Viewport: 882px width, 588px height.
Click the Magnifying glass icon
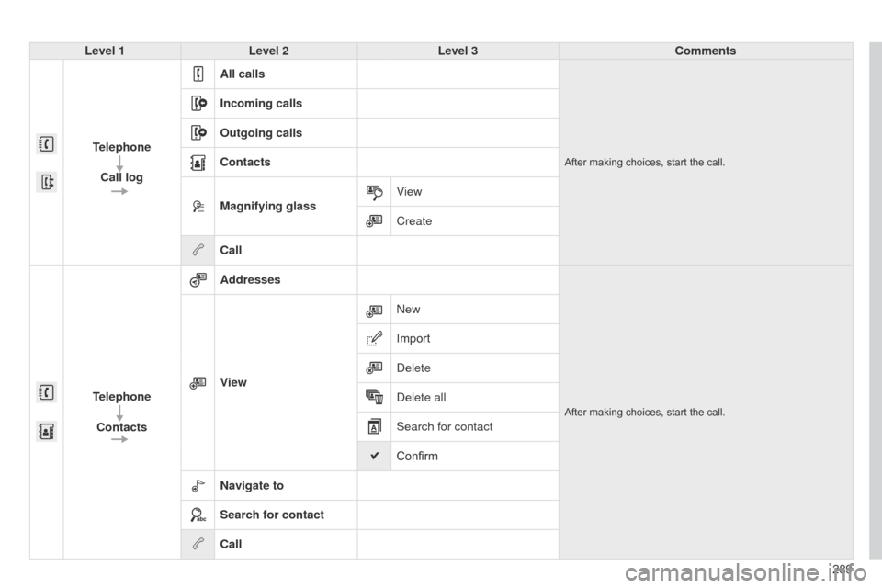coord(198,207)
